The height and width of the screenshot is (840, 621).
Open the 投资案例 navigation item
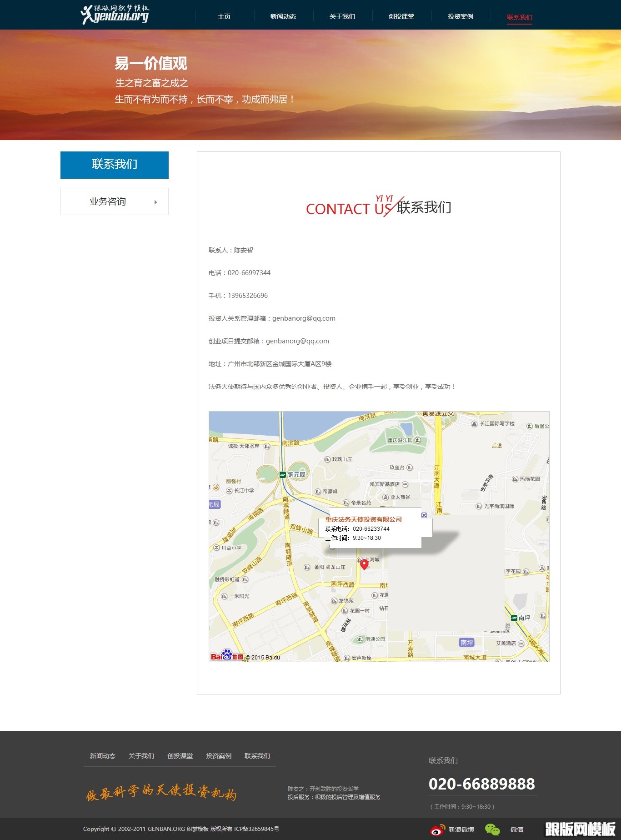[461, 16]
